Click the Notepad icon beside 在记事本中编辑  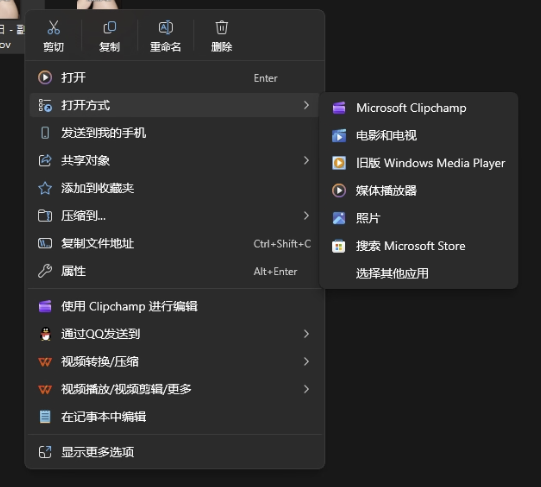[x=45, y=417]
